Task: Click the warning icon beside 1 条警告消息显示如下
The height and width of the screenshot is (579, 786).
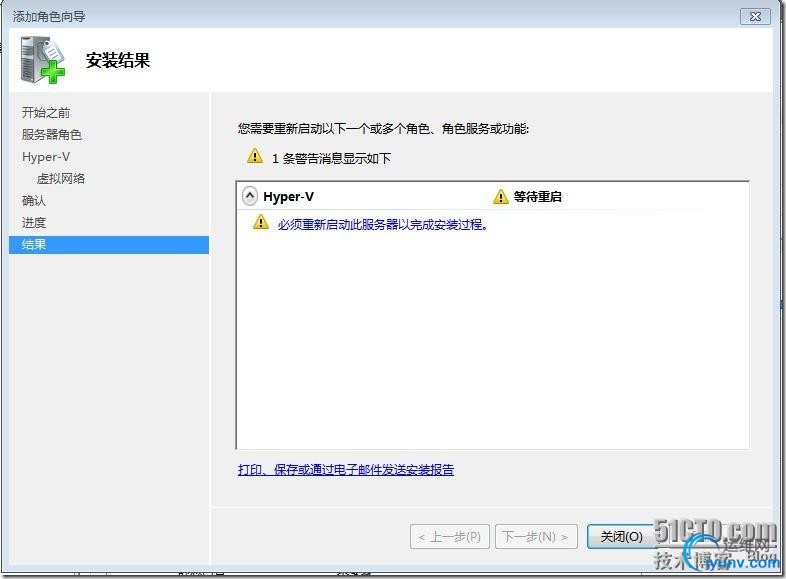Action: [255, 156]
